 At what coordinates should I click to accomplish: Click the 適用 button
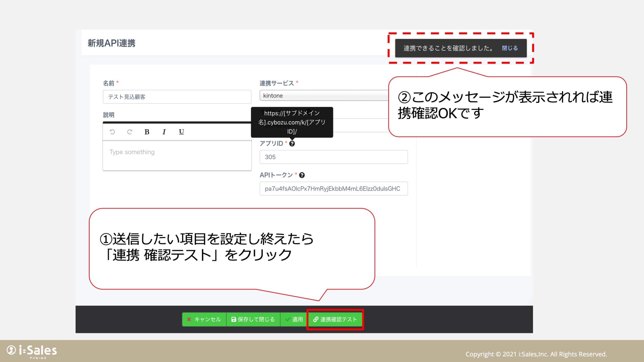[x=294, y=319]
